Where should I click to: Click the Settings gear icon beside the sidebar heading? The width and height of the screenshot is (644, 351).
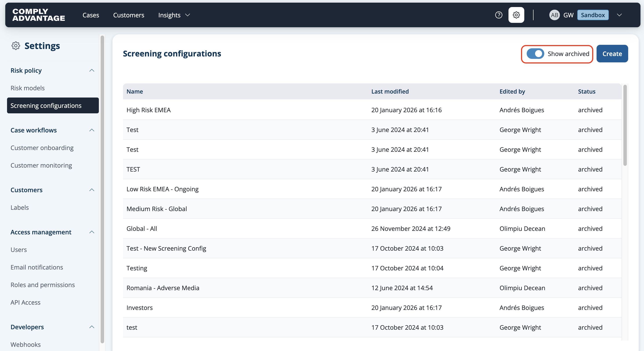pos(16,46)
